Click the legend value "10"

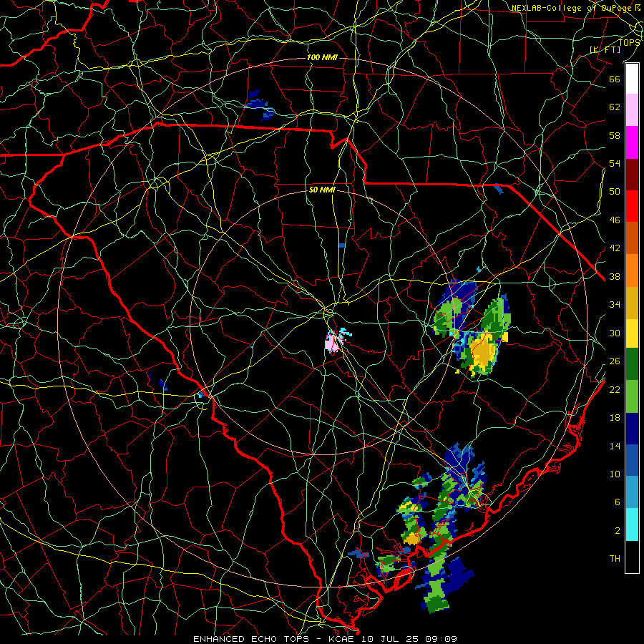(615, 474)
